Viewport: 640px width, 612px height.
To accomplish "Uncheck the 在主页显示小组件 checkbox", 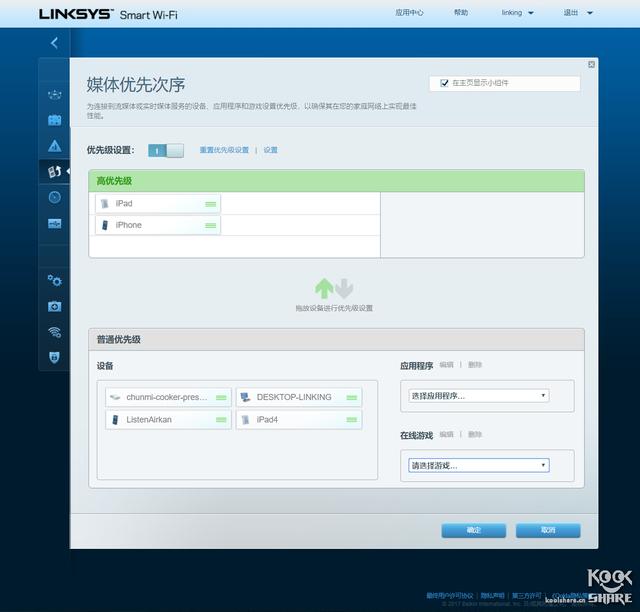I will (x=444, y=83).
